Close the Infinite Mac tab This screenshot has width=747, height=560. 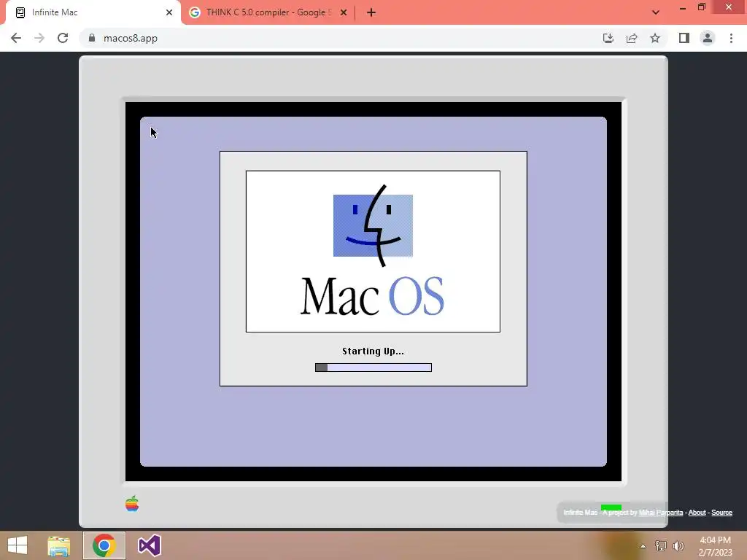click(x=169, y=12)
